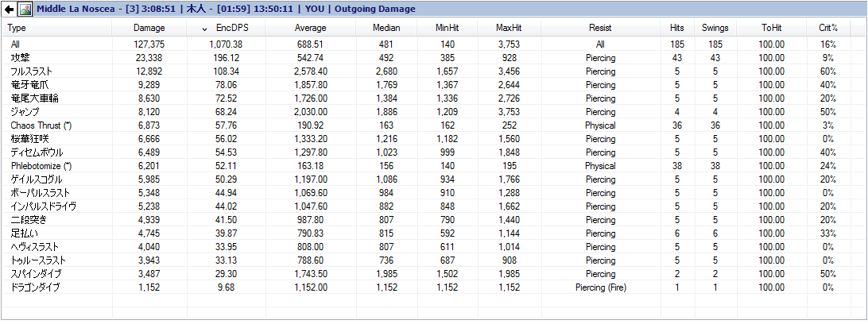This screenshot has height=324, width=868.
Task: Sort table by Median column
Action: point(386,29)
